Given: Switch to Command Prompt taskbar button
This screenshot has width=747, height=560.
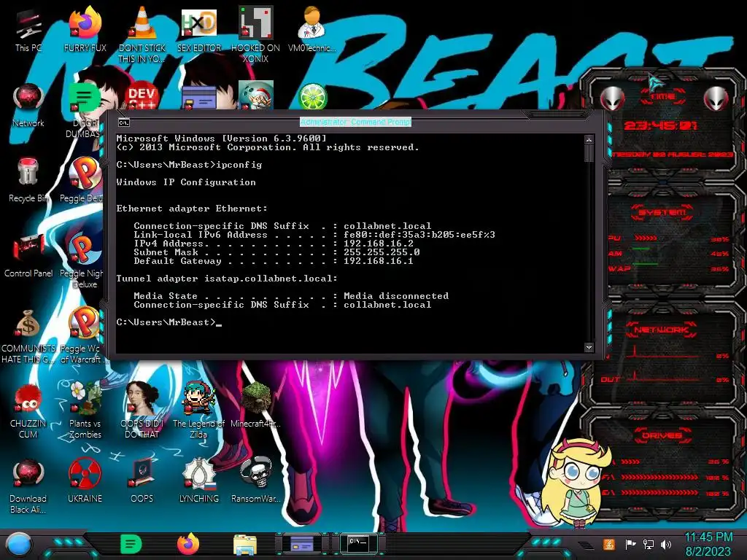Looking at the screenshot, I should point(358,543).
